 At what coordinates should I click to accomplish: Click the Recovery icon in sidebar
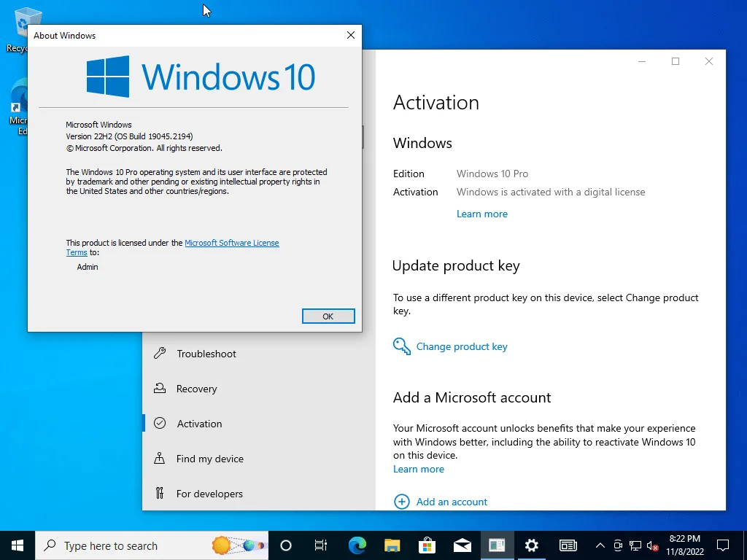point(160,388)
